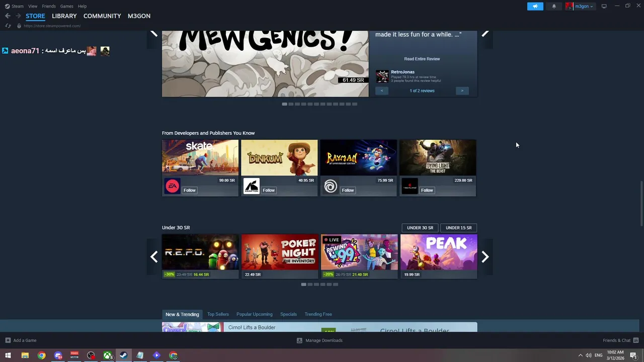Viewport: 644px width, 362px height.
Task: Click the UNDER 30 SR button
Action: point(420,228)
